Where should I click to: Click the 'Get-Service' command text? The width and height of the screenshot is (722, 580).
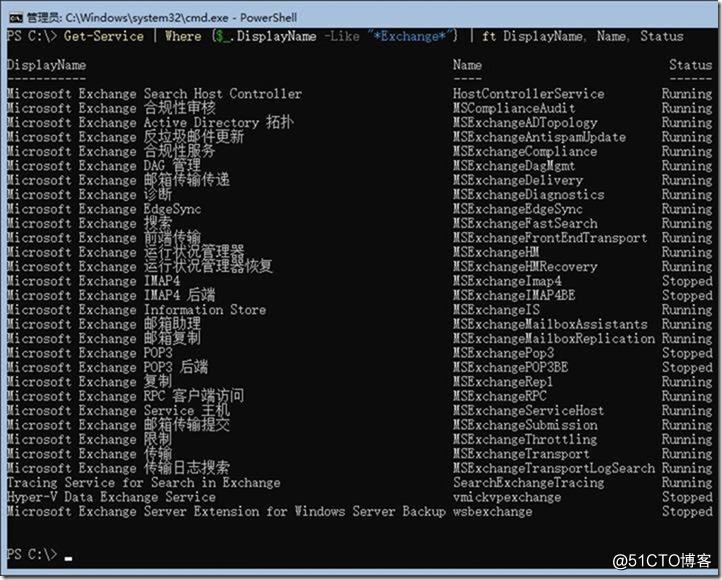[x=104, y=36]
